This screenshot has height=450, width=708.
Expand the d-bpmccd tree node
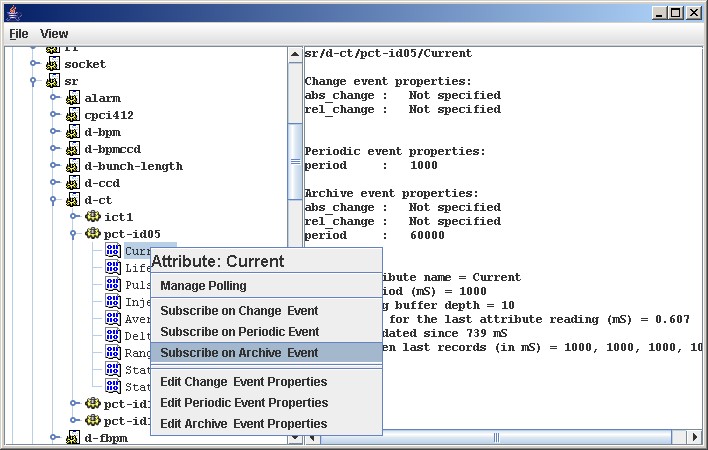[54, 149]
